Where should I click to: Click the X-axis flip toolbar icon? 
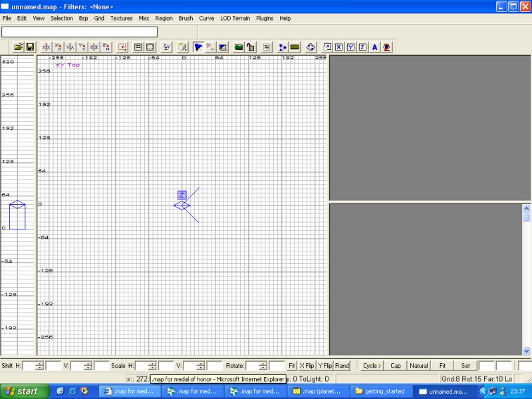47,47
